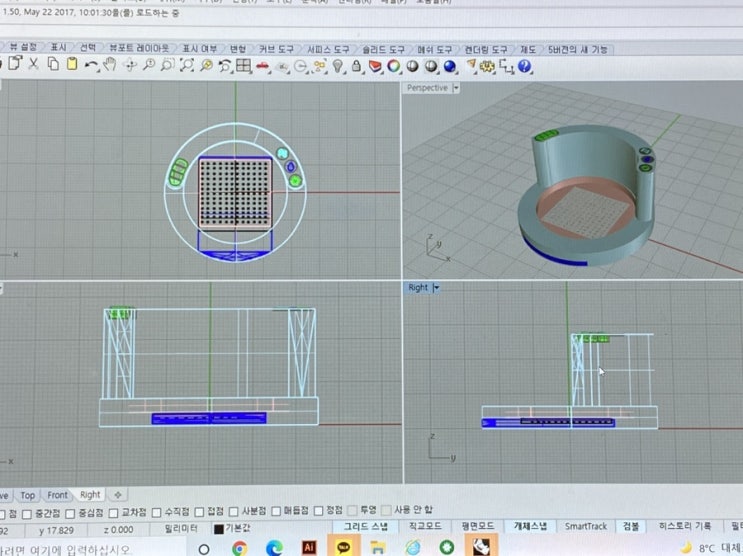Open the 메쉬 도구 toolbar tab

coord(435,49)
